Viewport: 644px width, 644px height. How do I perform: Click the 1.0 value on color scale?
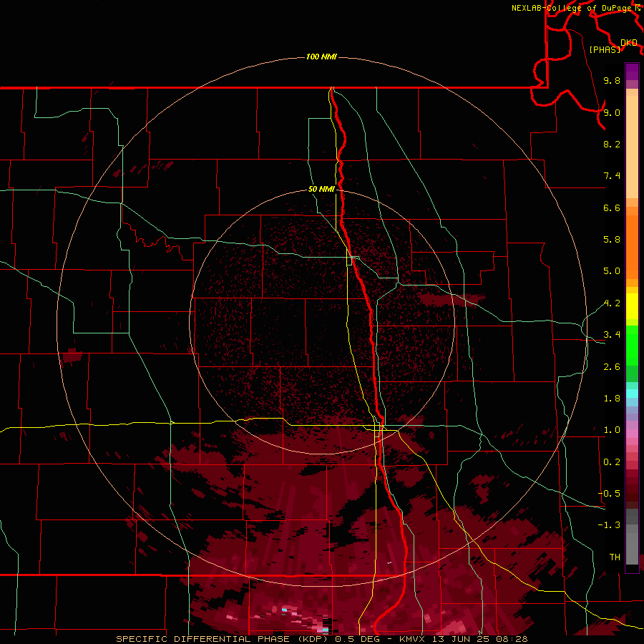point(612,430)
